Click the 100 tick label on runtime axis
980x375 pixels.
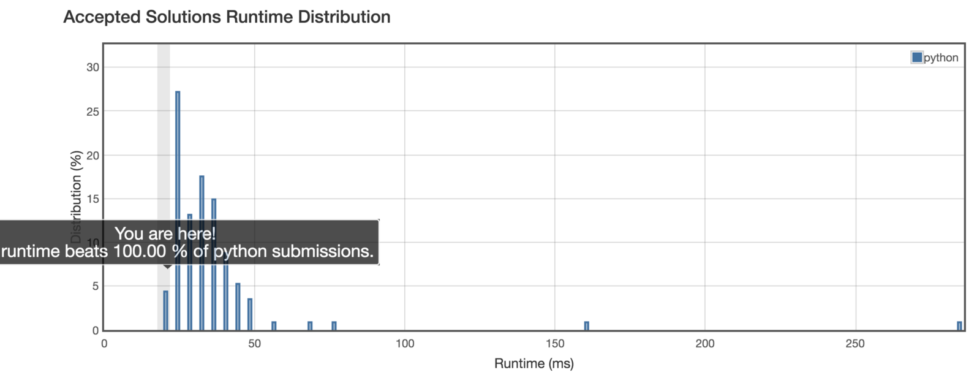tap(405, 344)
